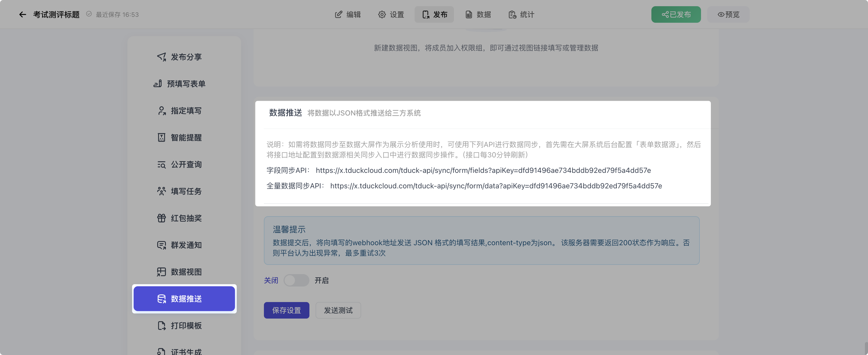Click the 发布分享 paper plane icon

coord(161,57)
